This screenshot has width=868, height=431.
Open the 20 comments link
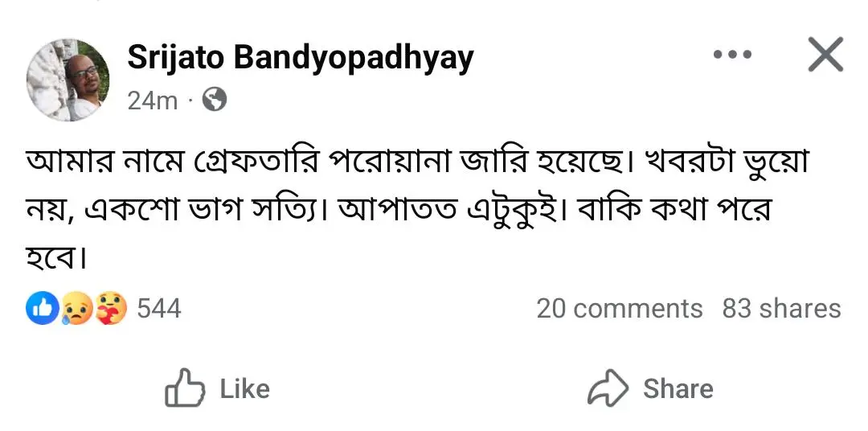point(619,309)
